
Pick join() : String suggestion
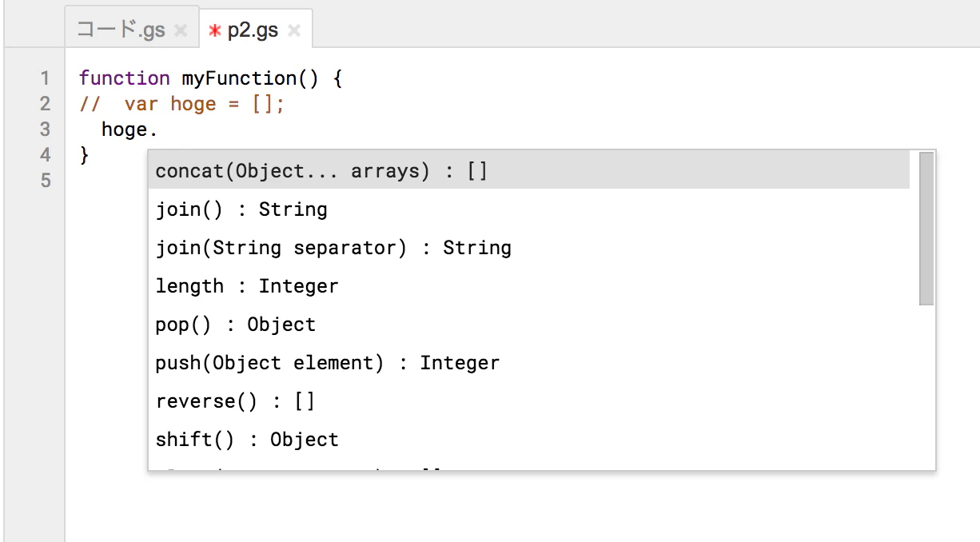click(x=529, y=209)
